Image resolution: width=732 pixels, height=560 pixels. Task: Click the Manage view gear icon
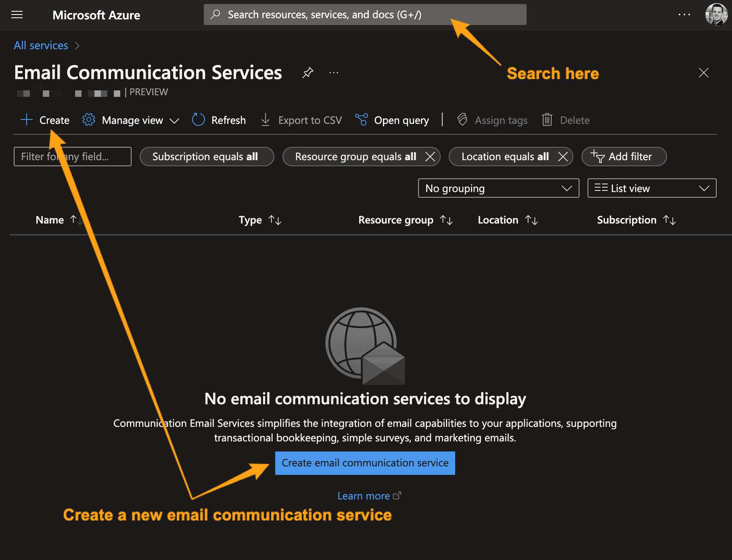[x=89, y=120]
